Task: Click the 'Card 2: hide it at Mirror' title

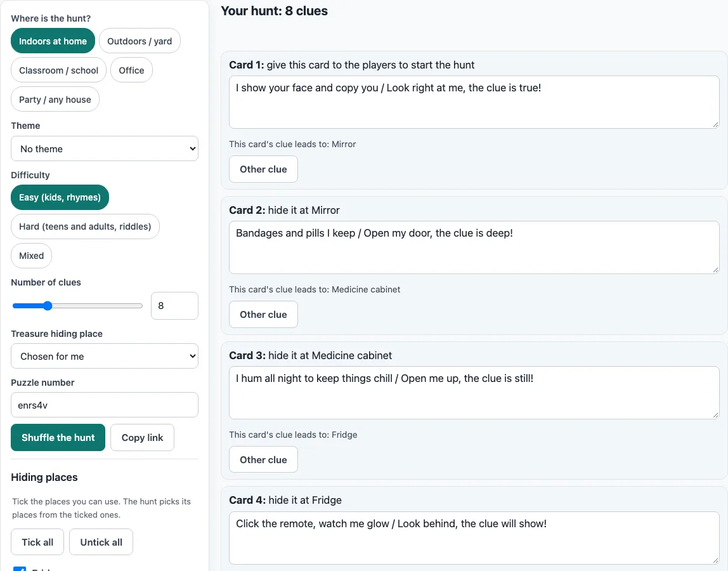Action: pyautogui.click(x=285, y=210)
